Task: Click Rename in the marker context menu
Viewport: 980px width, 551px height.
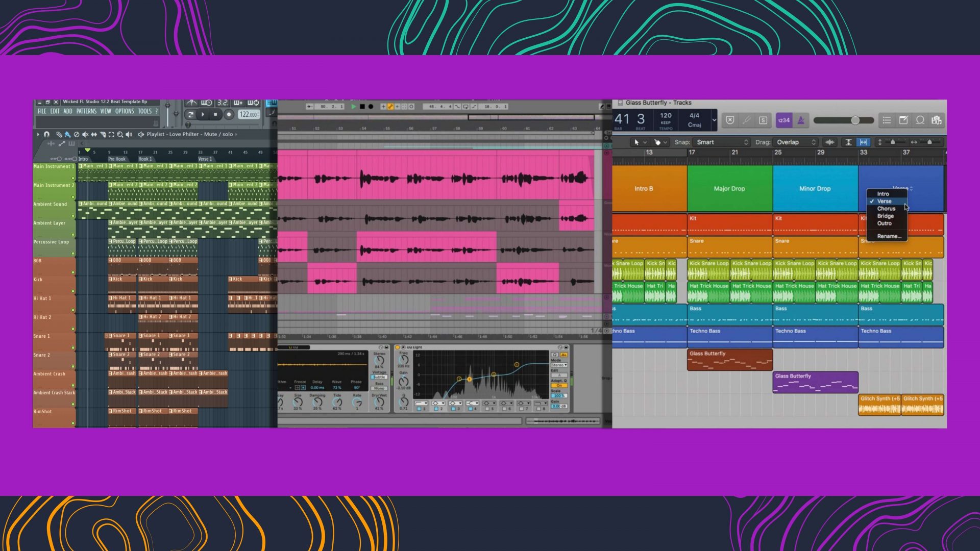Action: [888, 236]
